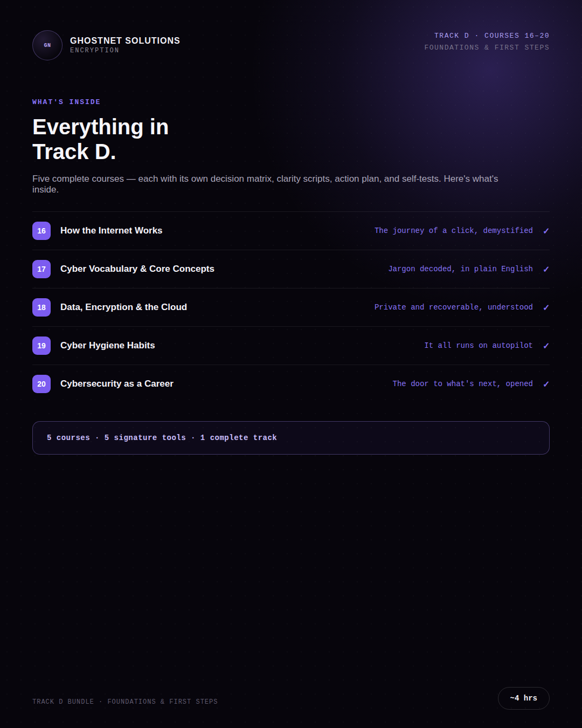Click checkmark beside How the Internet Works
The width and height of the screenshot is (582, 728).
(546, 231)
